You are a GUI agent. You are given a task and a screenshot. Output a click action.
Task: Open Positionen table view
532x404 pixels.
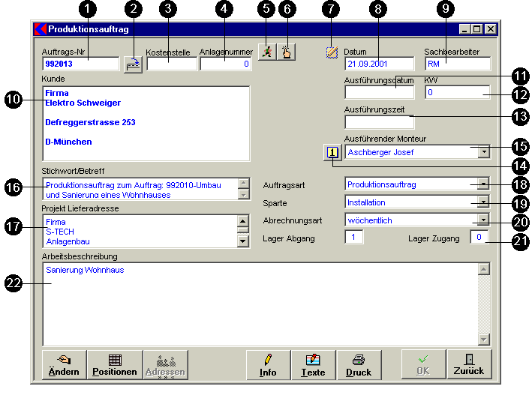[115, 365]
